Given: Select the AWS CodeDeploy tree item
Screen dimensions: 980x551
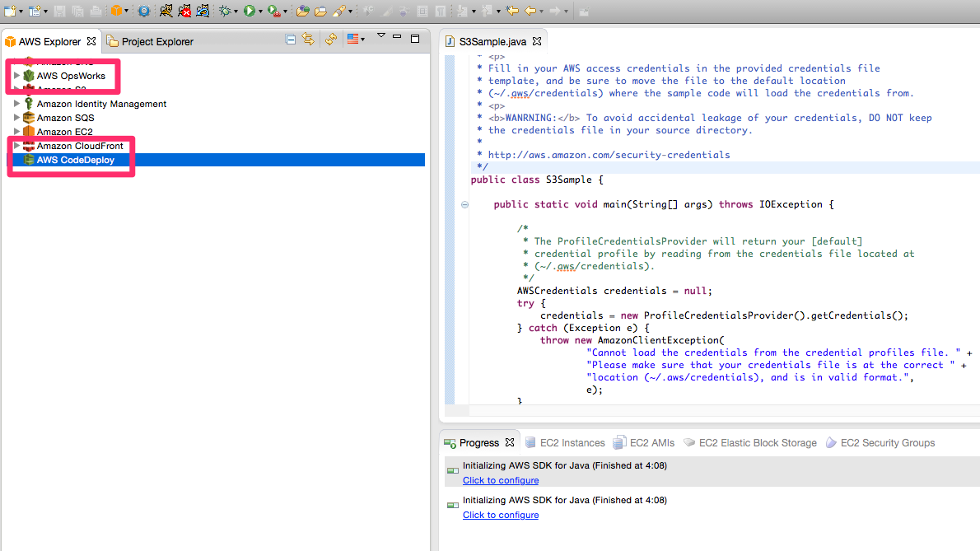Looking at the screenshot, I should point(75,160).
